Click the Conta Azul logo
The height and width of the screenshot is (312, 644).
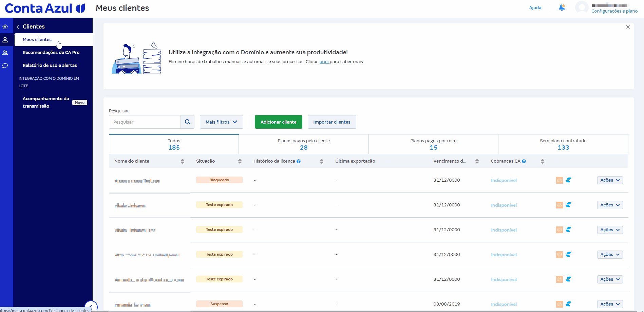(x=45, y=8)
